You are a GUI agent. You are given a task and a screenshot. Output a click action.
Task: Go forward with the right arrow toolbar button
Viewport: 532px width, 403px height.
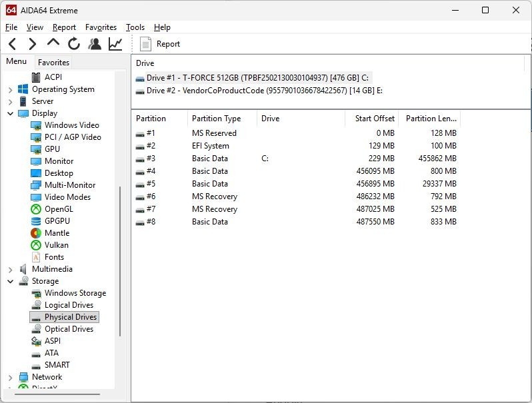32,44
